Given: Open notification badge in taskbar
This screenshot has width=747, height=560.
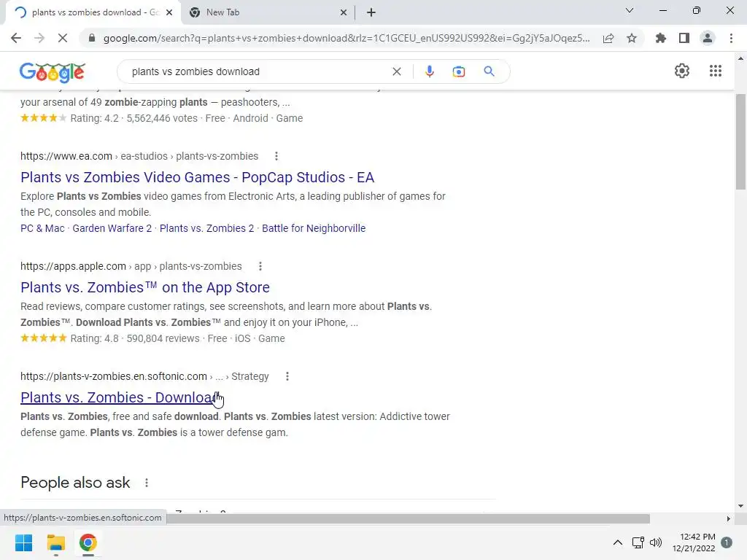Looking at the screenshot, I should 727,542.
